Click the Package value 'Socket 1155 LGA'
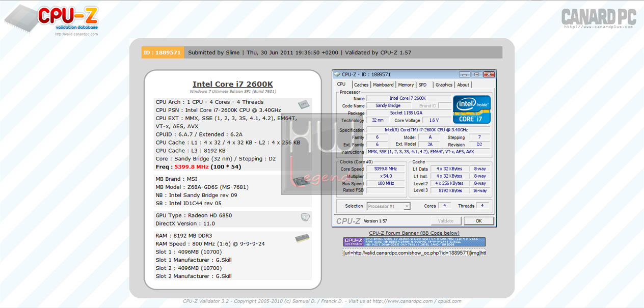The height and width of the screenshot is (308, 644). tap(409, 113)
